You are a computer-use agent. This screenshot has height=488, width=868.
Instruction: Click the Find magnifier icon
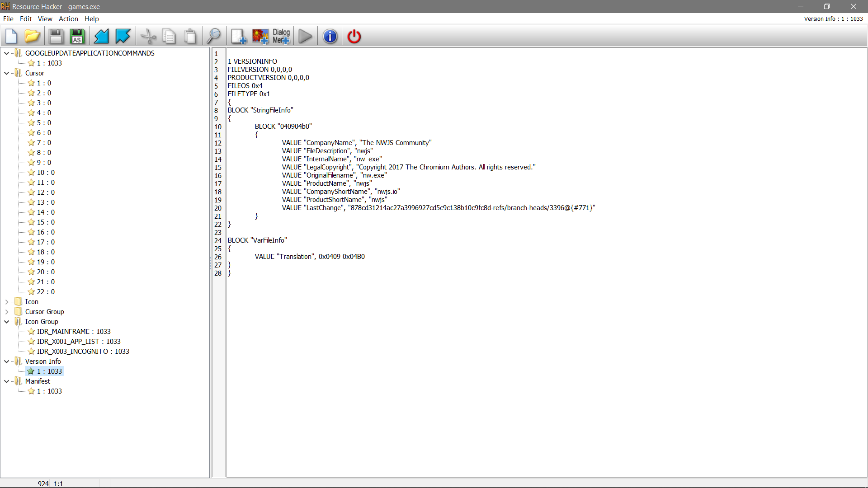[x=213, y=37]
